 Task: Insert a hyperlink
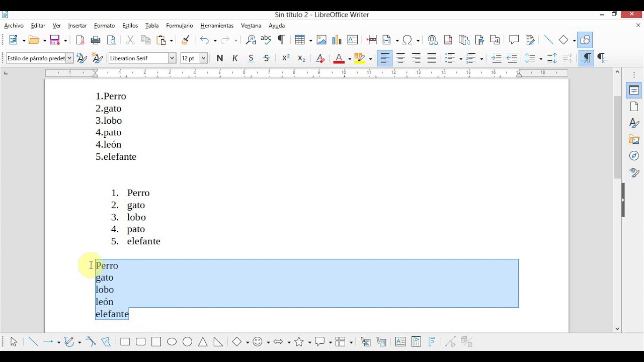(x=432, y=40)
